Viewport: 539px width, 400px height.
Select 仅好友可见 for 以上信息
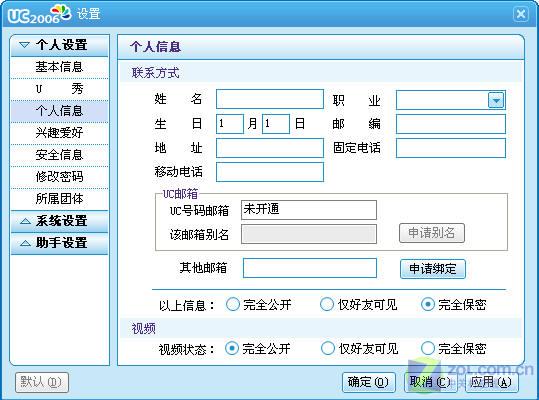327,304
